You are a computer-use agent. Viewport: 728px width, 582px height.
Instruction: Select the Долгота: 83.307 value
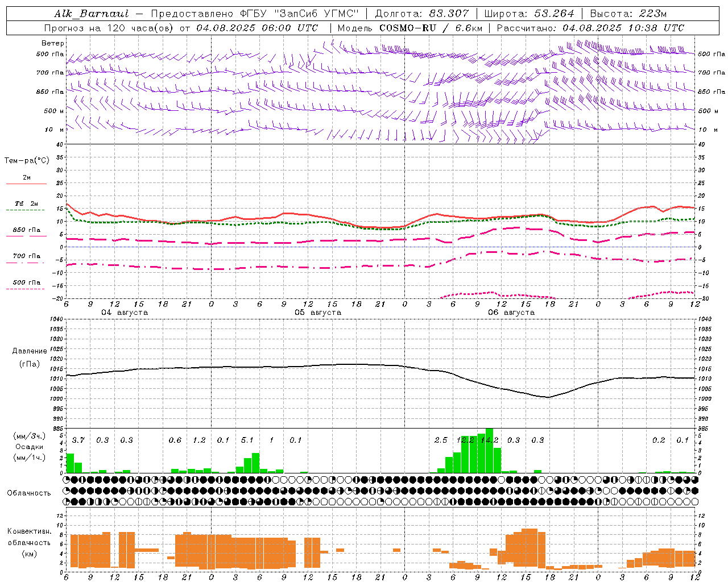pos(422,14)
